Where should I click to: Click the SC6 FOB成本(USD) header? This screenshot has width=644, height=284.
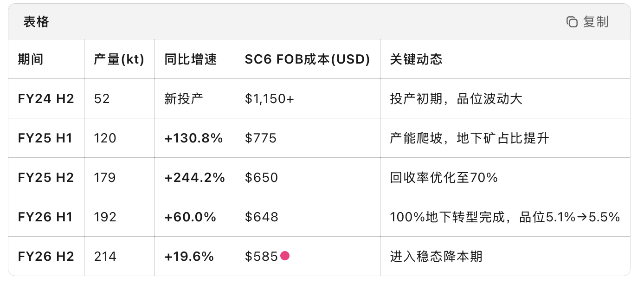(x=307, y=59)
